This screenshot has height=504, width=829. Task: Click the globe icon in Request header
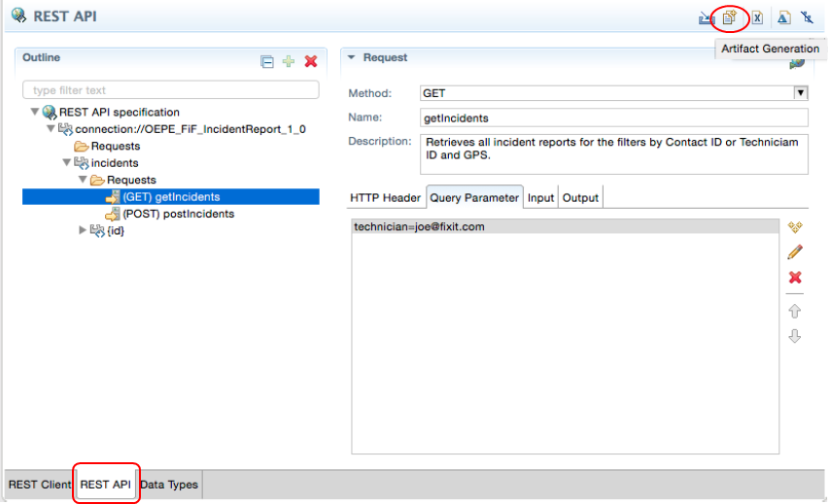[x=797, y=64]
